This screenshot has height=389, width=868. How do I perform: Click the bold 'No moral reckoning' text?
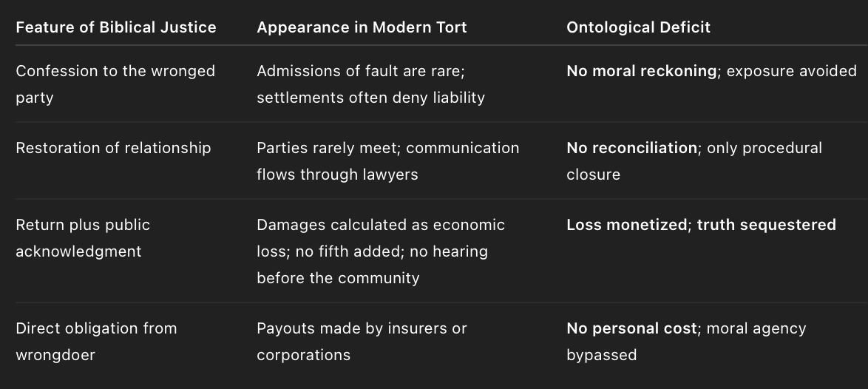pyautogui.click(x=641, y=71)
